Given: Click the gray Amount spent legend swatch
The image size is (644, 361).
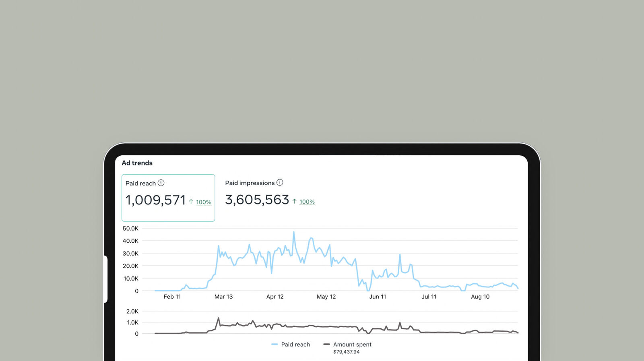Looking at the screenshot, I should (326, 344).
